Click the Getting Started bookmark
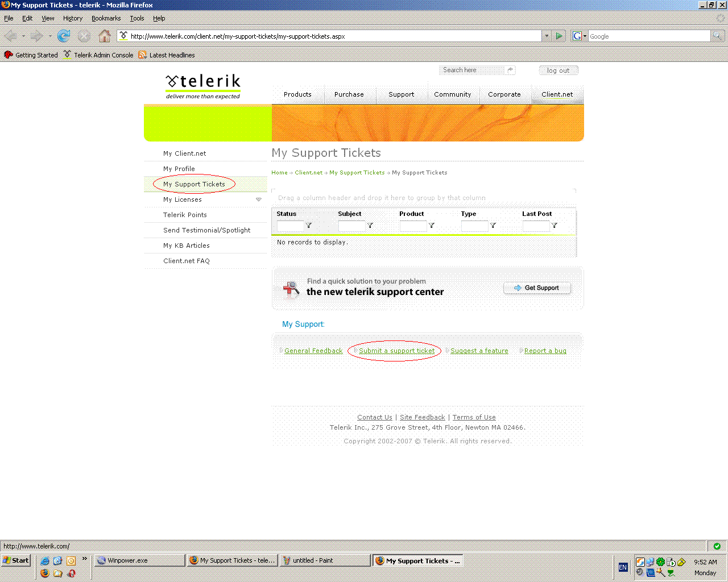This screenshot has width=728, height=582. tap(31, 55)
